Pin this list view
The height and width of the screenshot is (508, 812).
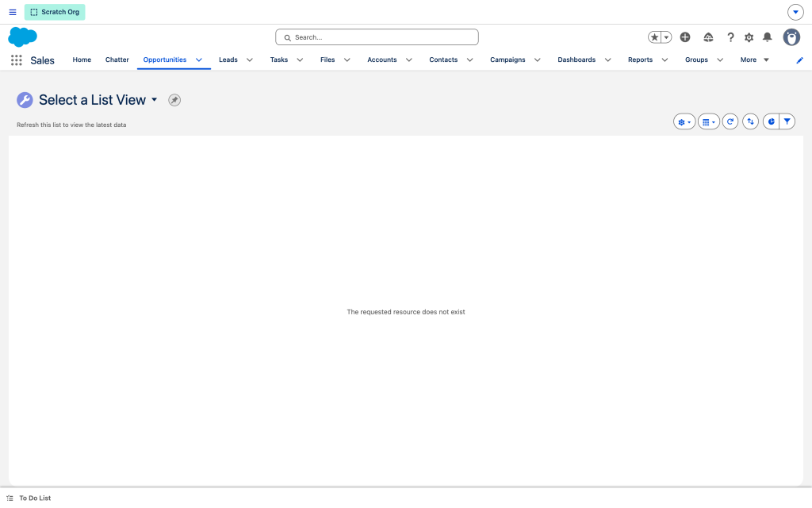(x=174, y=100)
